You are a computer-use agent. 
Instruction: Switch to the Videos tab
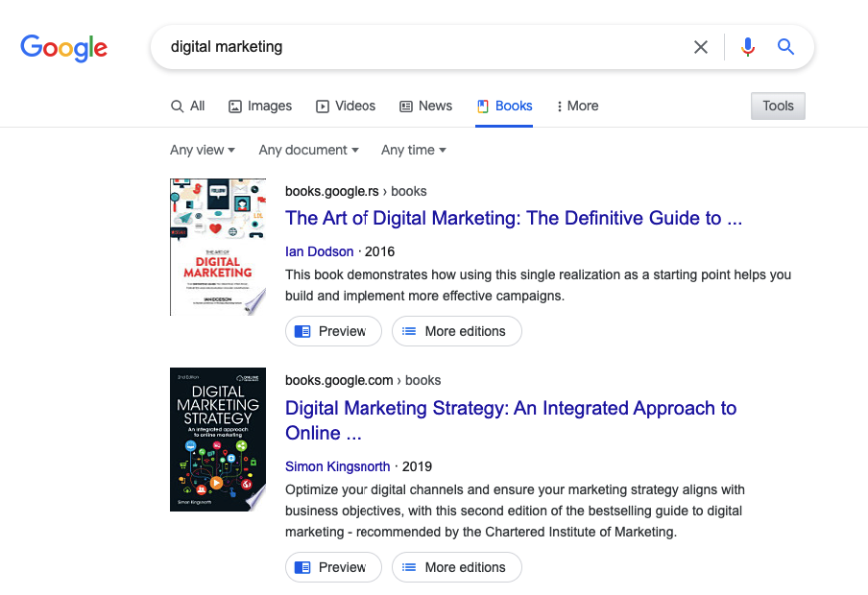tap(346, 107)
